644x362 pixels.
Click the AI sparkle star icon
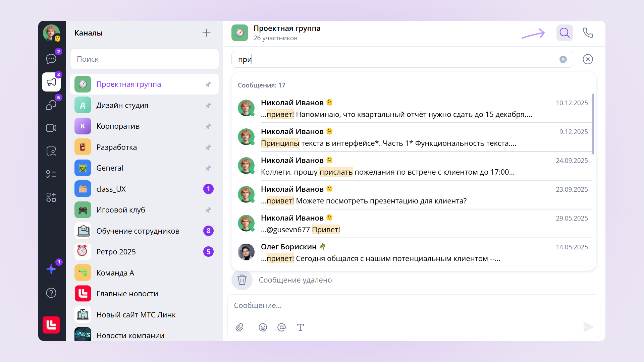pos(51,269)
